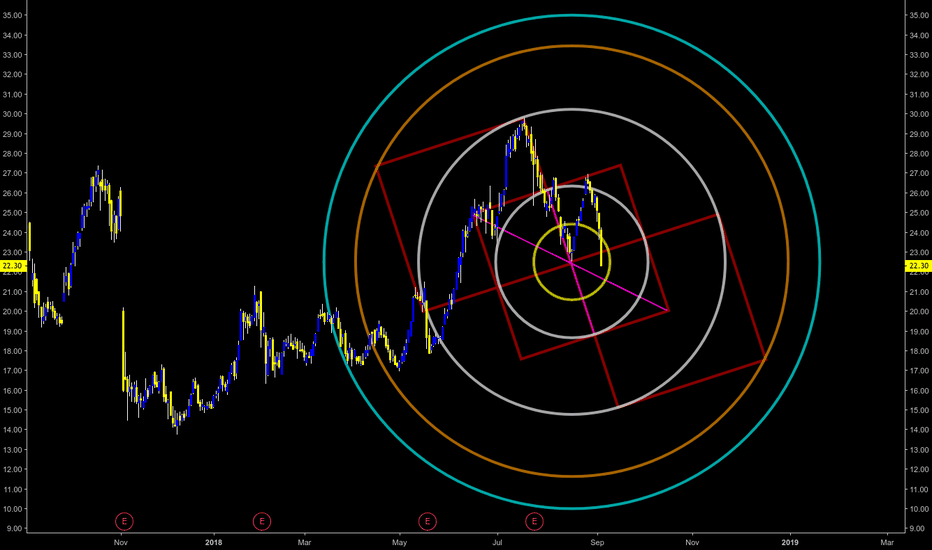Select the Mar label right of 2019
This screenshot has height=550, width=932.
coord(887,542)
